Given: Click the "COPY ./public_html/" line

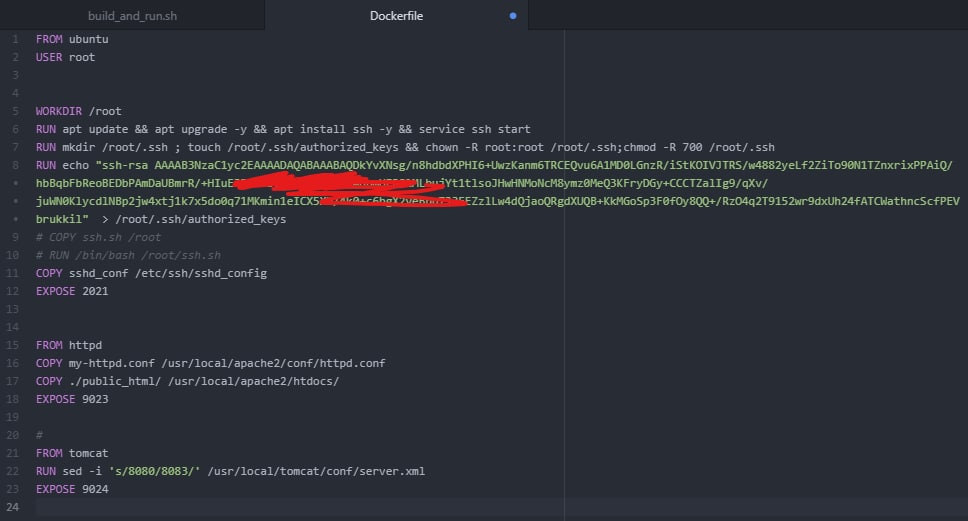Looking at the screenshot, I should 188,381.
